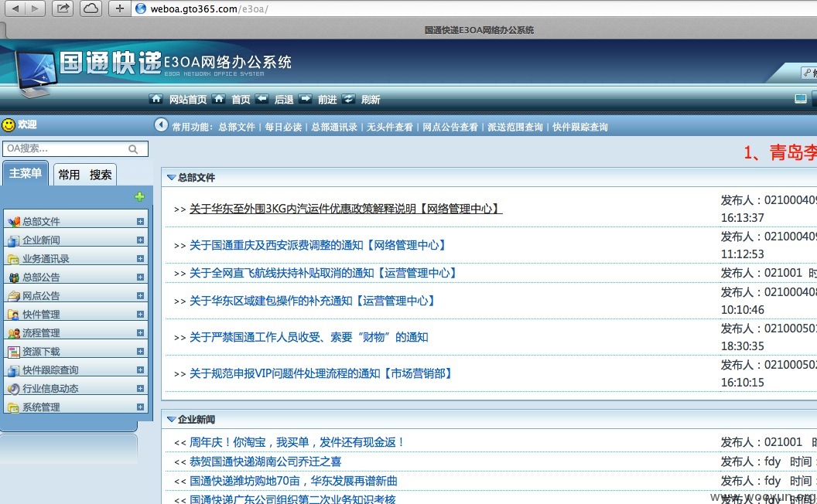Click the 快件管理 sidebar icon
Screen dimensions: 817x504
coord(14,315)
